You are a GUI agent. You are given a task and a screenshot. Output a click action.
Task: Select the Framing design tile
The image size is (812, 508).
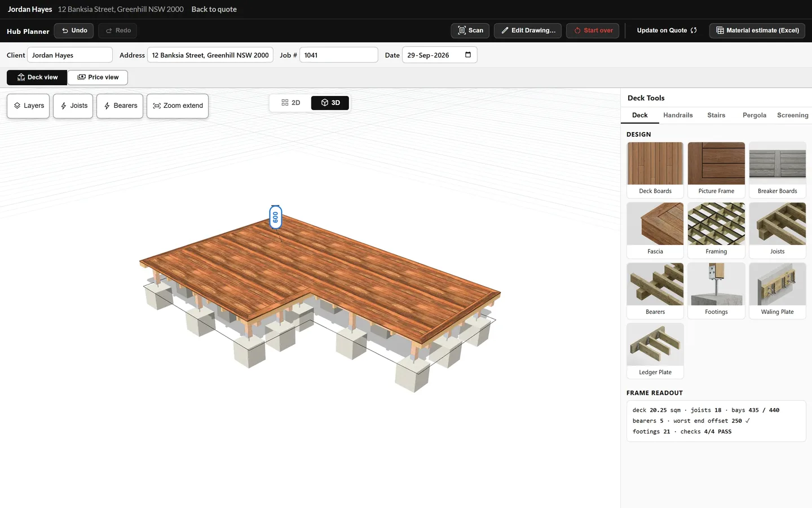716,230
